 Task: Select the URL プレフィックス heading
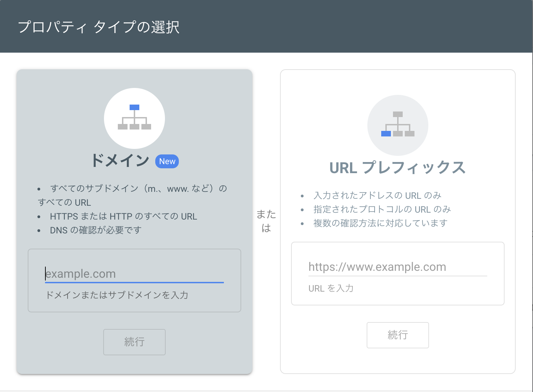point(397,168)
